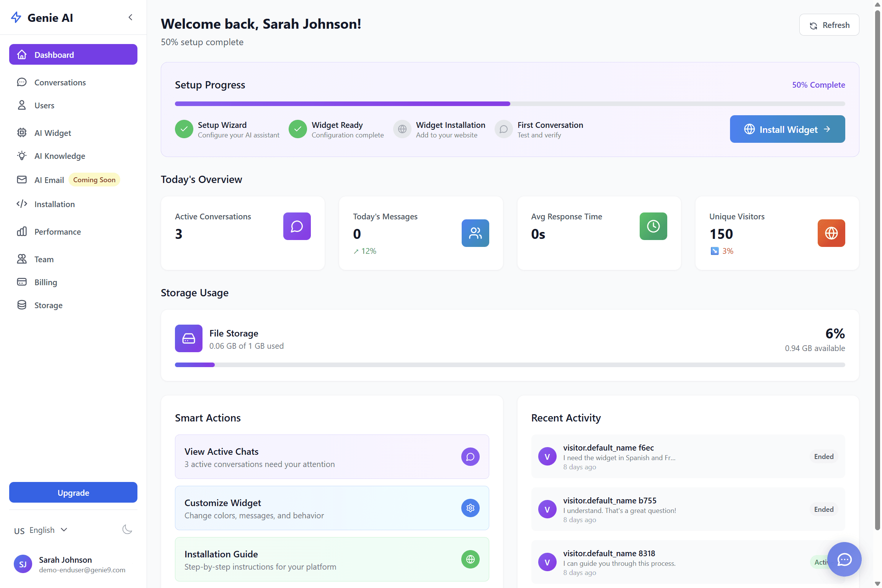The height and width of the screenshot is (588, 882).
Task: Click the Genie AI lightning logo icon
Action: coord(16,17)
